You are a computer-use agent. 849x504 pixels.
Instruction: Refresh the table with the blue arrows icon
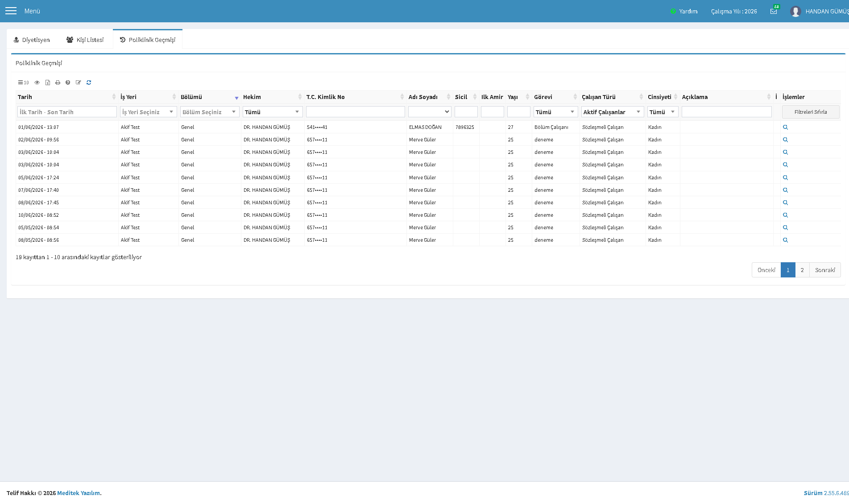point(89,83)
